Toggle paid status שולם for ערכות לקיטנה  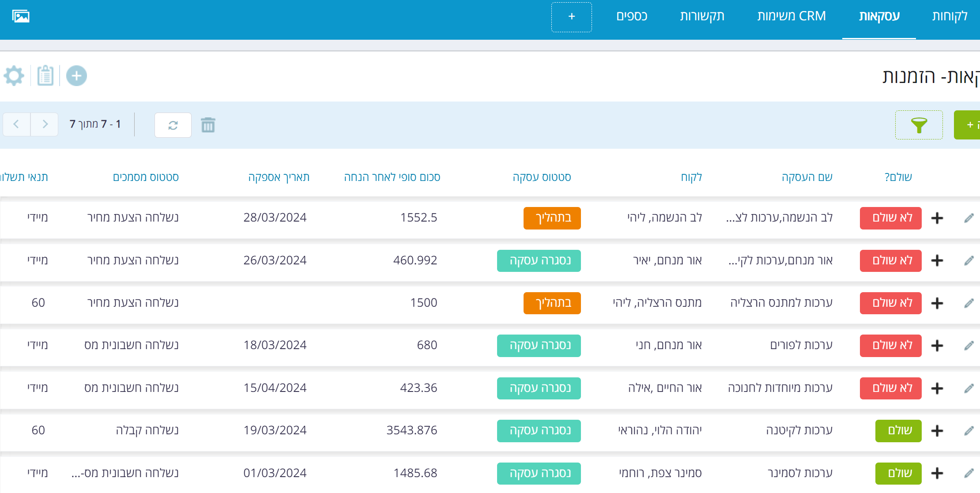pos(898,431)
